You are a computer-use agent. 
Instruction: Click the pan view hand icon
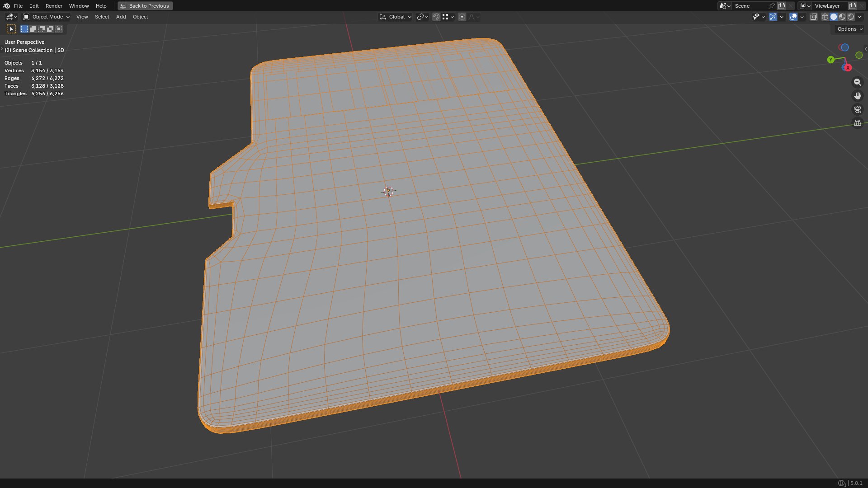point(857,96)
